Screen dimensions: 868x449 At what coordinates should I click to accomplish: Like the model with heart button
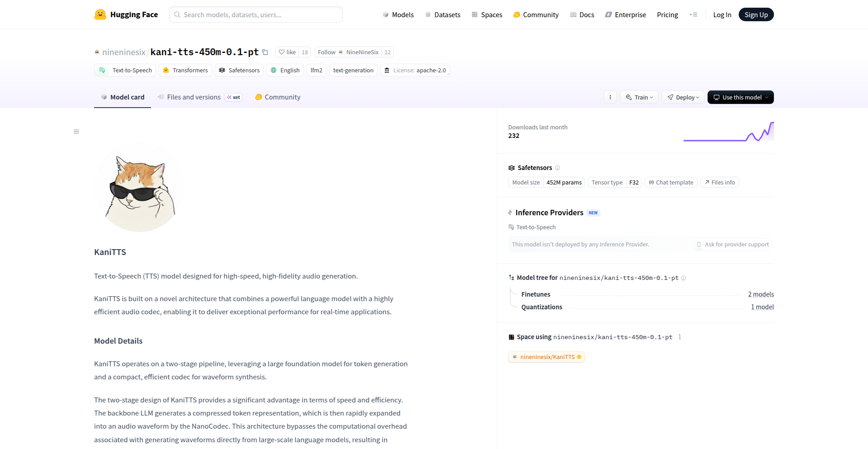click(x=287, y=52)
